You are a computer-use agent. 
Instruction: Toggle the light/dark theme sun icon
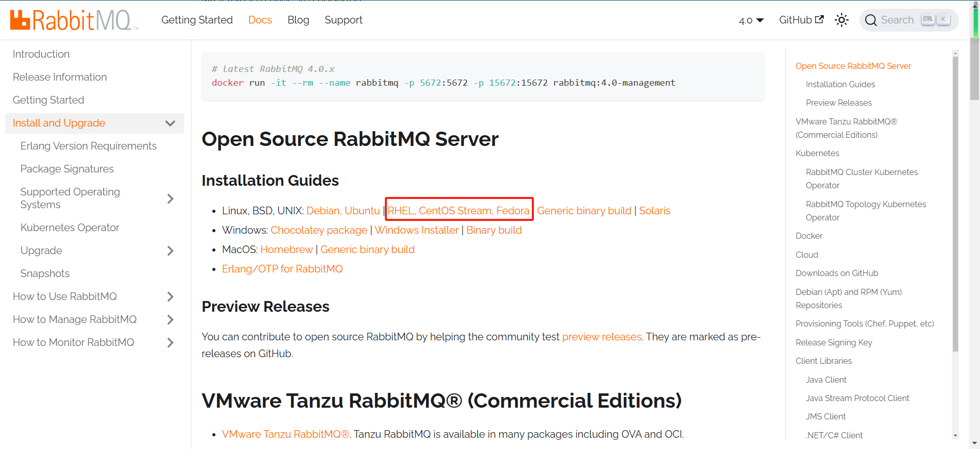tap(841, 20)
